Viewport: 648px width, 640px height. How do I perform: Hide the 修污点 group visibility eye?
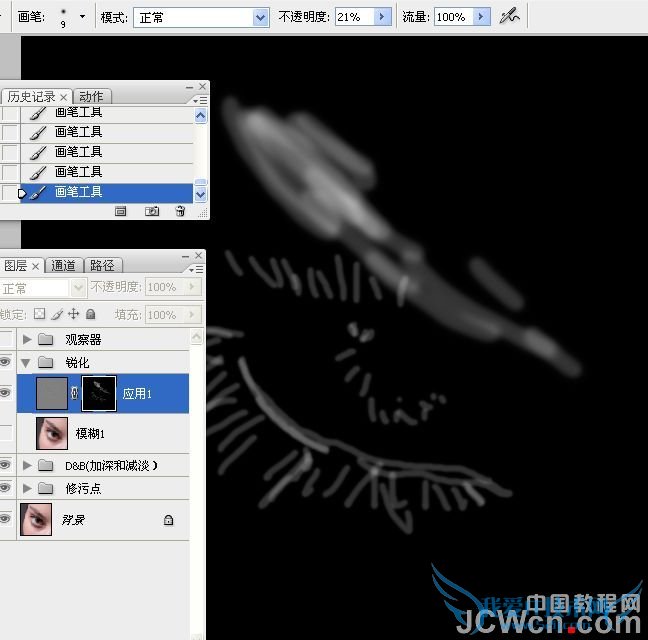[5, 488]
